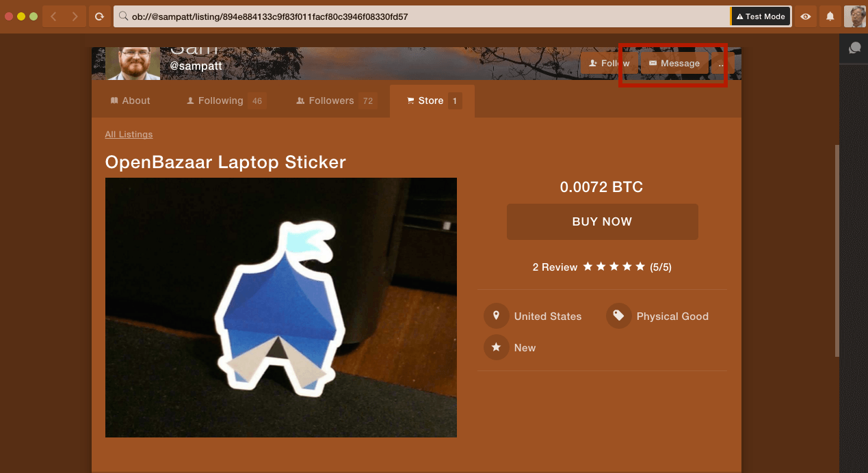Screen dimensions: 868x473
Task: Click the 0.0072 BTC price
Action: pos(601,187)
